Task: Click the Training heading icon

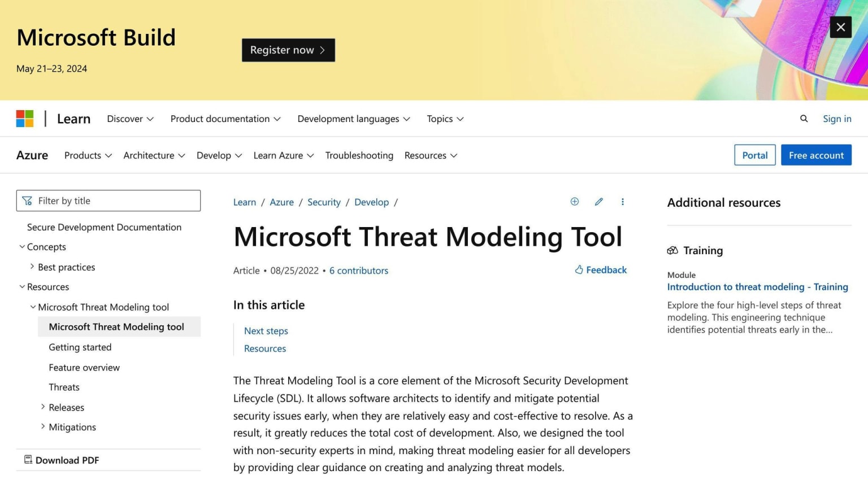Action: 672,250
